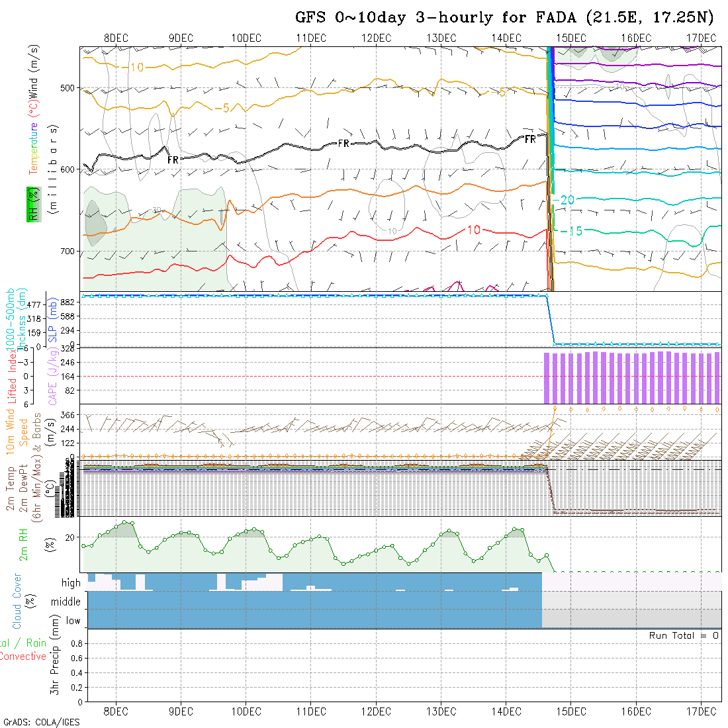Click the GrADS: COLA/IGES footer credit
Viewport: 728px width, 728px height.
point(41,722)
